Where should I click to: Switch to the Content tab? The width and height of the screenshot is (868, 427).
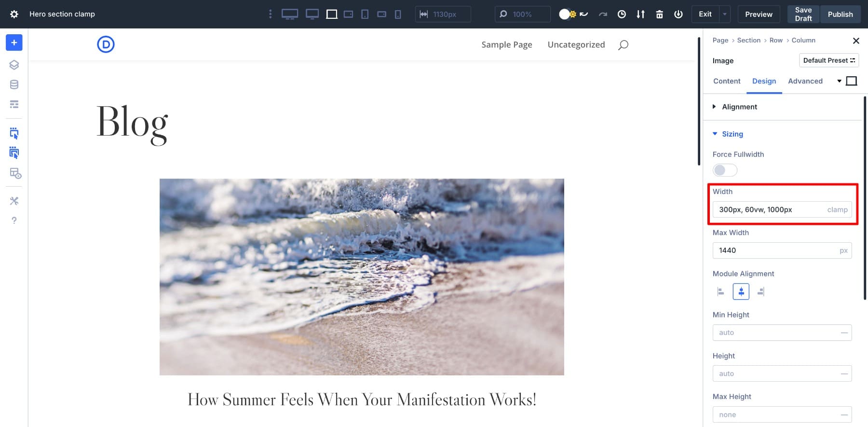coord(727,81)
